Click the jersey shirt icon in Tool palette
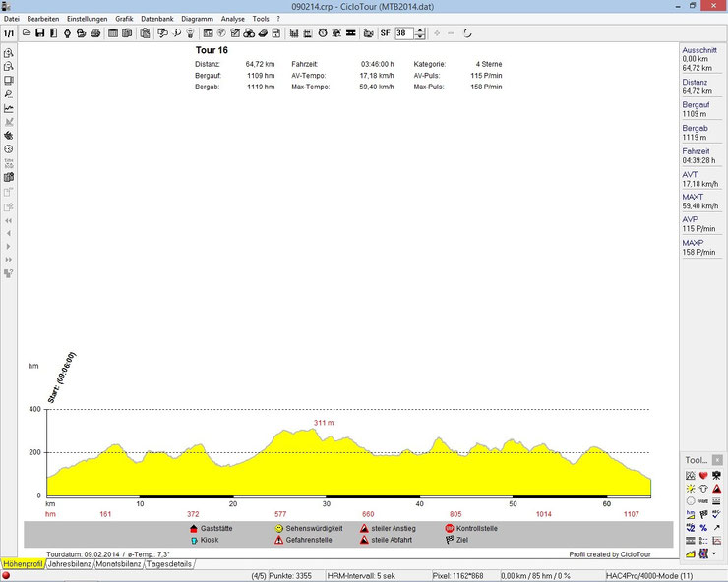Viewport: 728px width, 582px height. click(x=703, y=489)
